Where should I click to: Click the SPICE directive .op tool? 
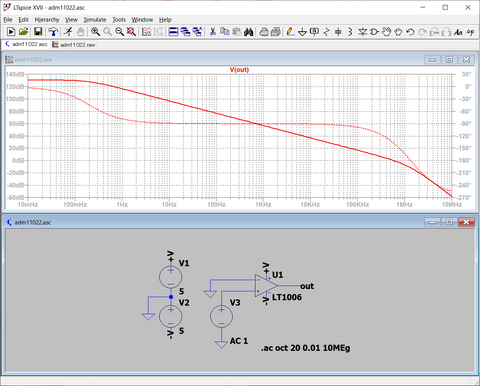click(x=470, y=32)
